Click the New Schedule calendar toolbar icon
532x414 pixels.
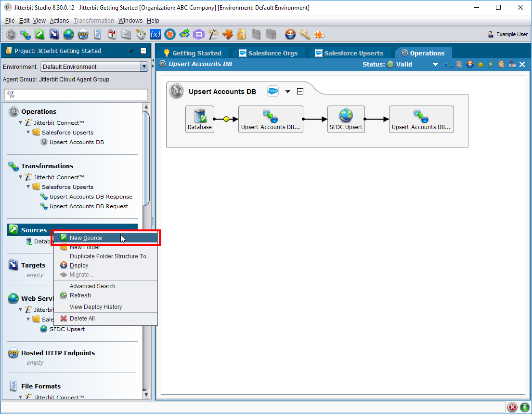point(112,34)
